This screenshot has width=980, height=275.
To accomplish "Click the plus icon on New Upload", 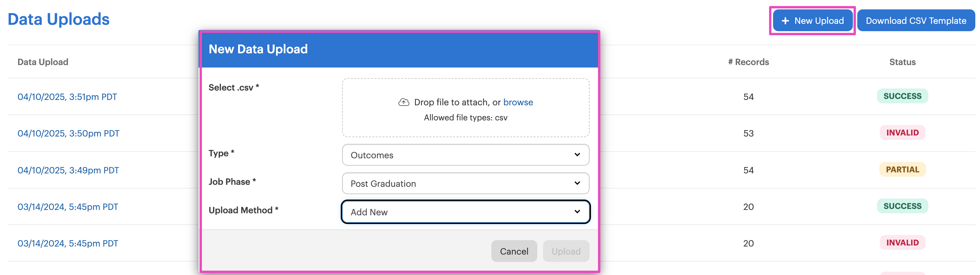I will (785, 21).
